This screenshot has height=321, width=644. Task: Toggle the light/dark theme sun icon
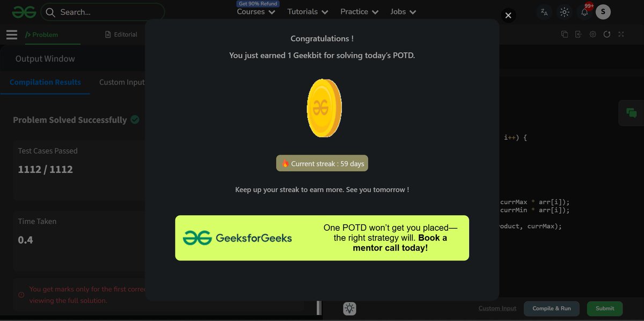[x=564, y=12]
